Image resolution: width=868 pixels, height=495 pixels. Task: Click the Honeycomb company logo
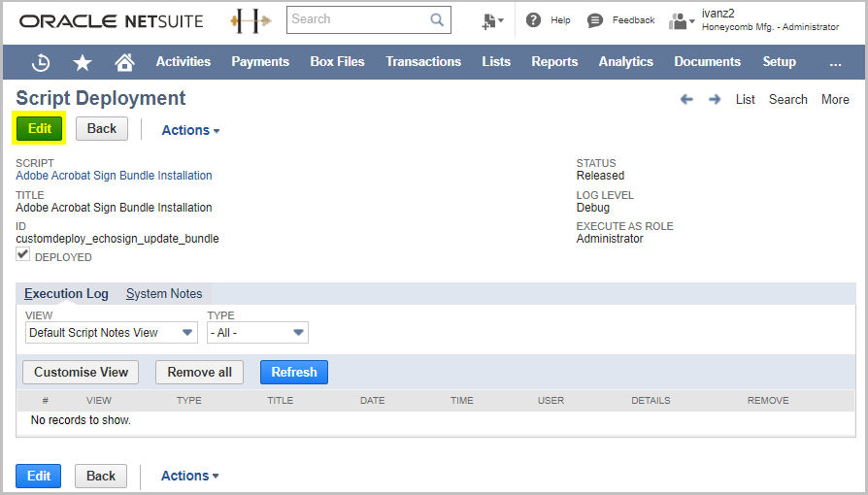point(250,21)
